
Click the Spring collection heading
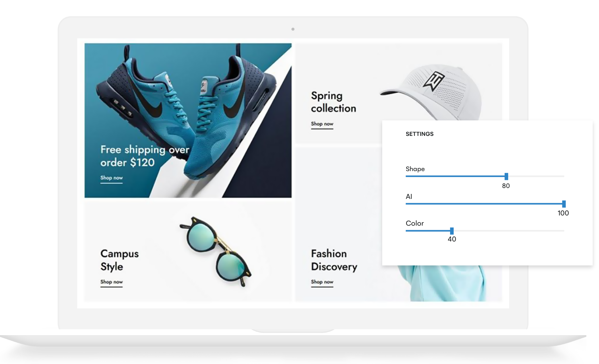[x=333, y=102]
